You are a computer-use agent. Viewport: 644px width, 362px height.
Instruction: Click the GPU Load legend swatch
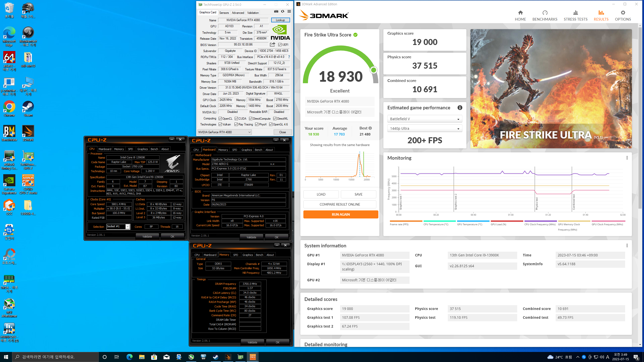click(x=507, y=221)
